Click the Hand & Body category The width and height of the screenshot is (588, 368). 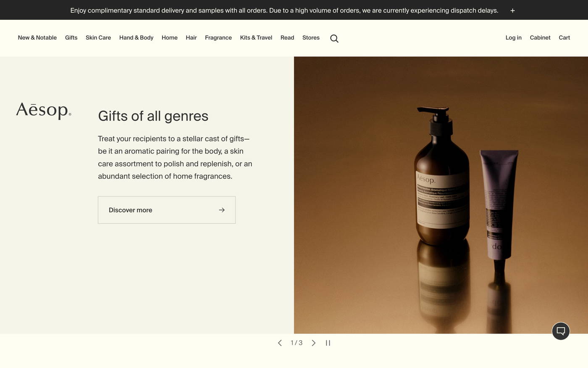pyautogui.click(x=136, y=38)
